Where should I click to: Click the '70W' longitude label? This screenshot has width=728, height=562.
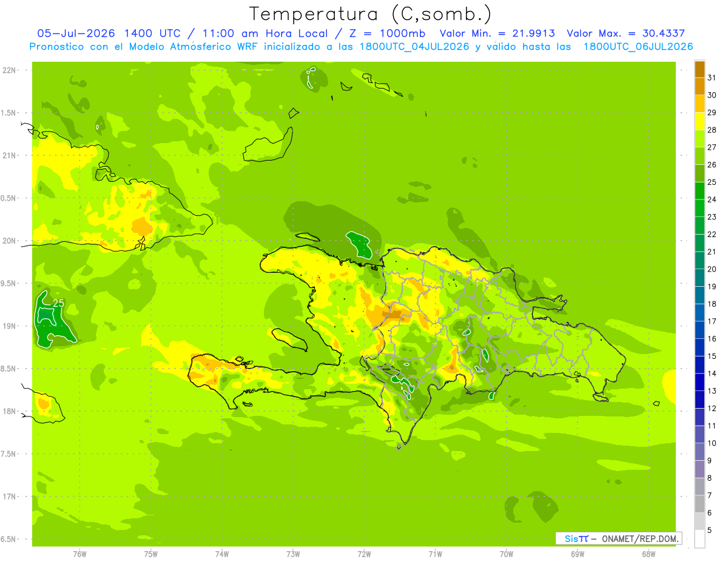(x=507, y=554)
